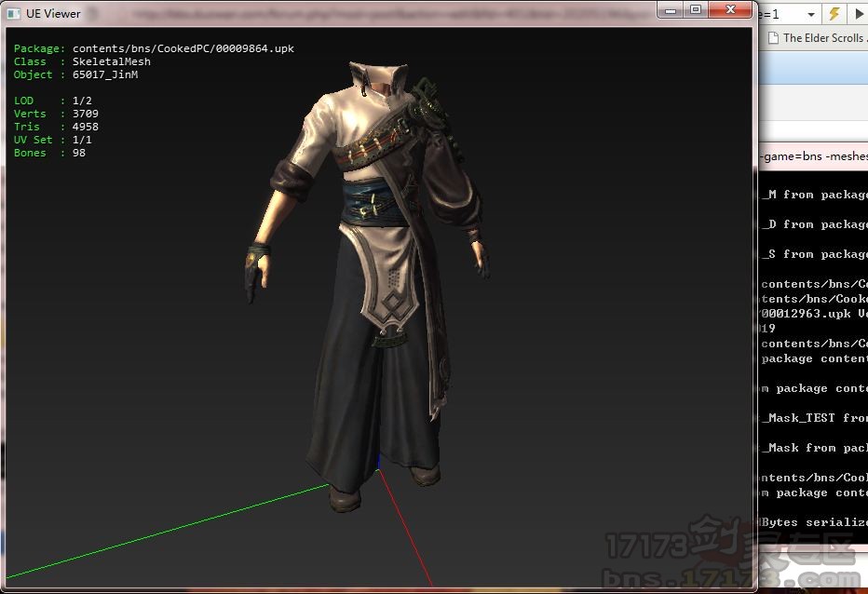
Task: Click the LOD value "1/2"
Action: pyautogui.click(x=82, y=101)
